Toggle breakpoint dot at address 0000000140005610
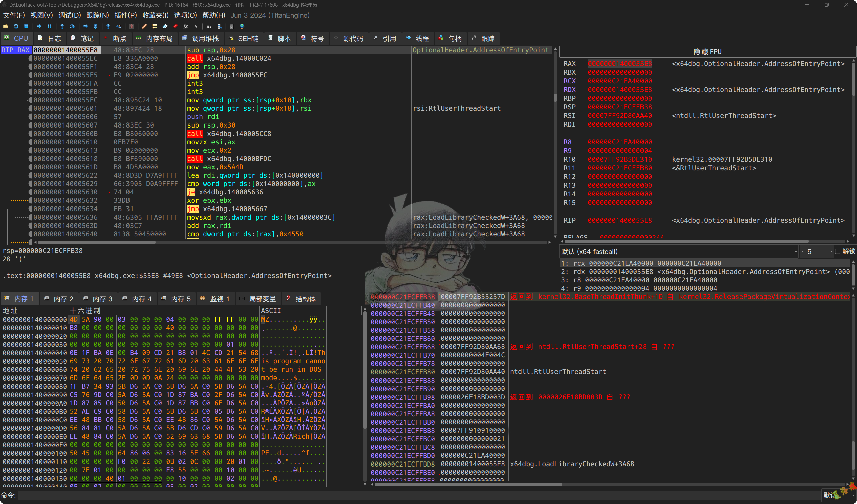Viewport: 857px width, 504px height. pos(31,142)
